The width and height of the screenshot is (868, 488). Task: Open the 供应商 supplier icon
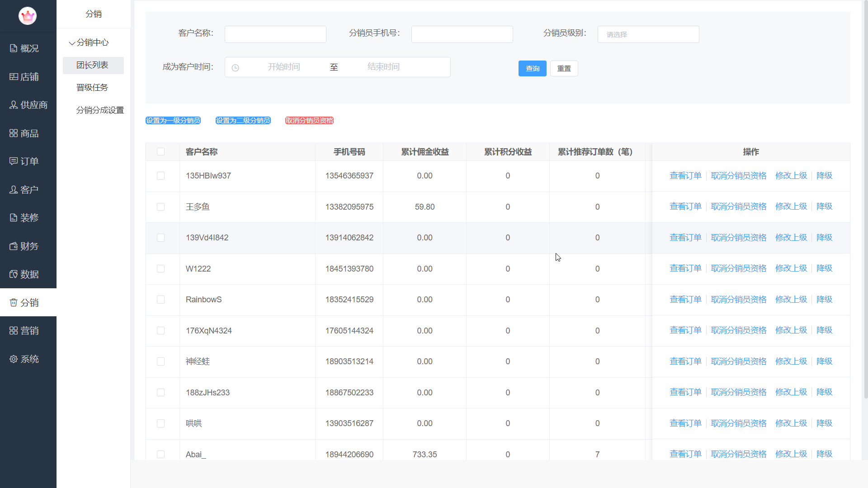point(14,105)
